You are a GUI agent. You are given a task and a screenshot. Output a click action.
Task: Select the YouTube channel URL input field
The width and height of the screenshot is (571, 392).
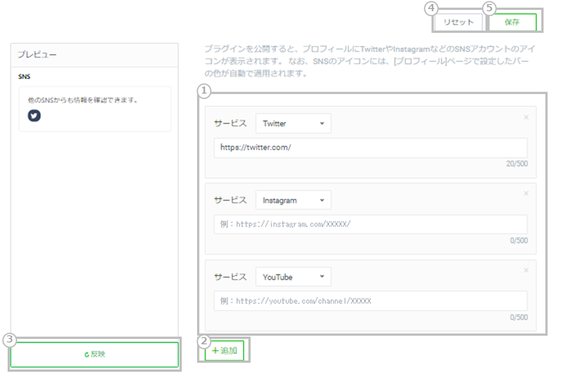(x=370, y=301)
